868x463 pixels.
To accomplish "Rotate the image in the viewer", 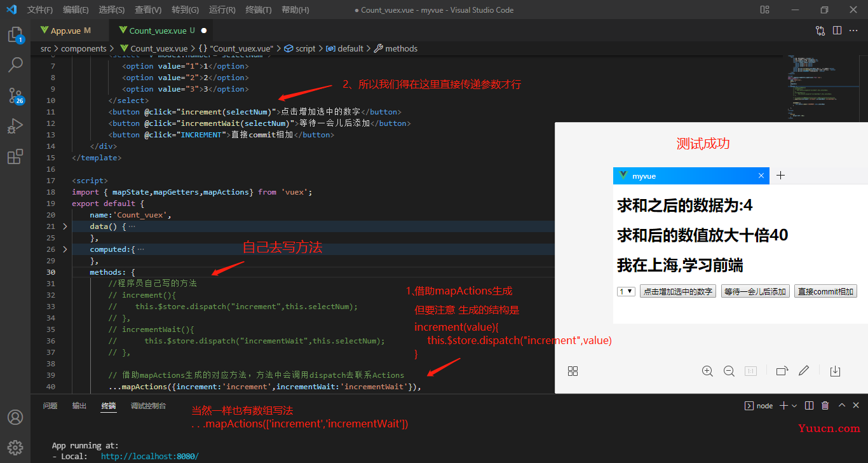I will coord(782,371).
